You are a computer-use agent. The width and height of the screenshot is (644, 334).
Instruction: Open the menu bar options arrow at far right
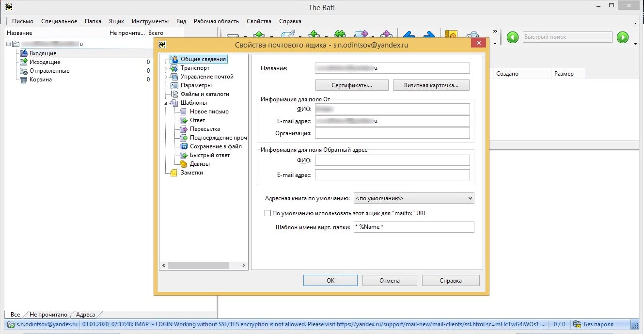635,23
